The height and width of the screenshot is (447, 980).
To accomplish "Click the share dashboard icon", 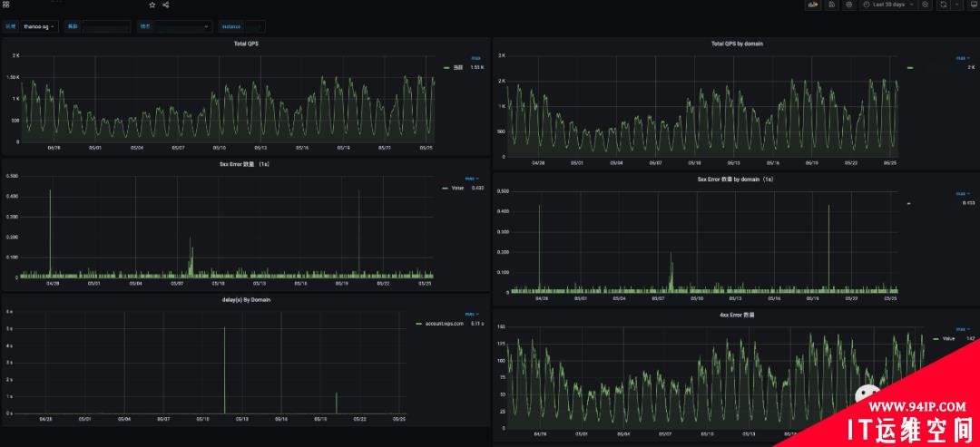I will coord(166,5).
